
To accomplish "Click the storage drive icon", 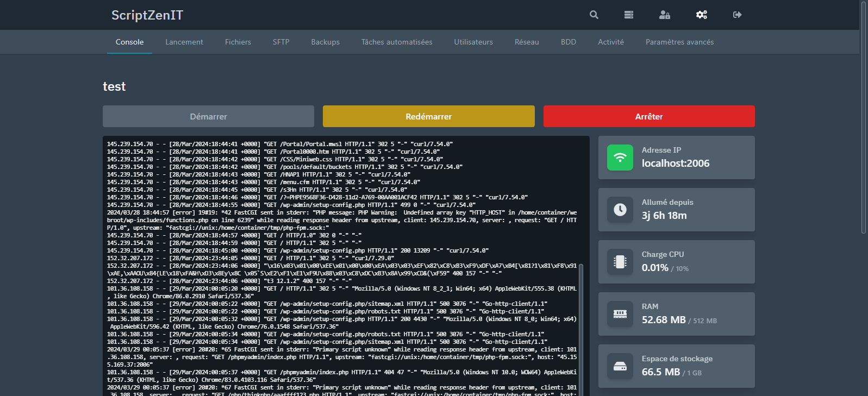I will 620,366.
